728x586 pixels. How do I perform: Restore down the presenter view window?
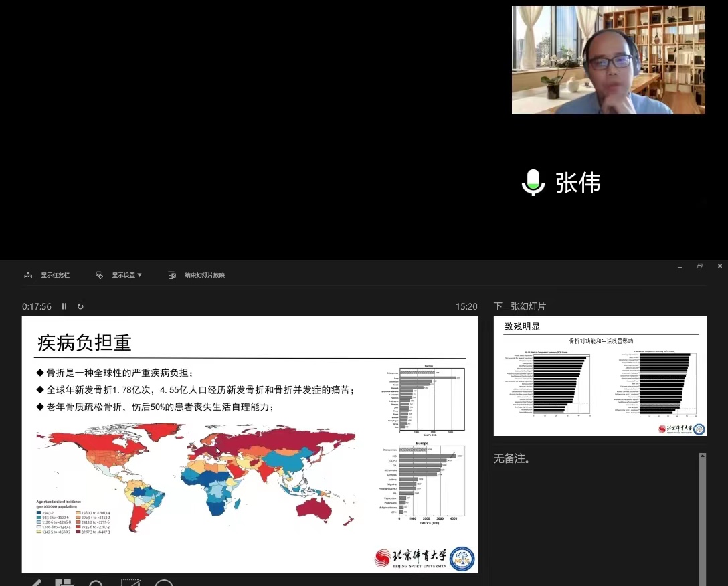699,266
